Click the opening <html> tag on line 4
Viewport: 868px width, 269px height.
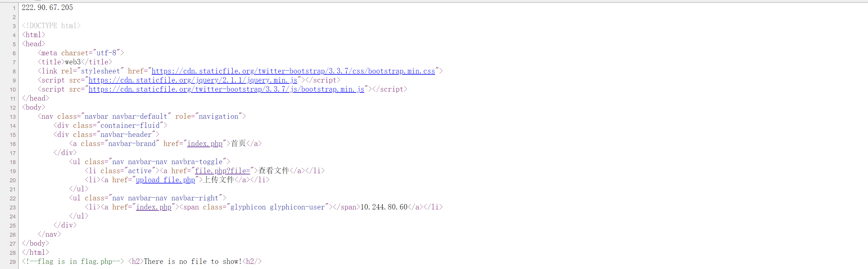(33, 35)
